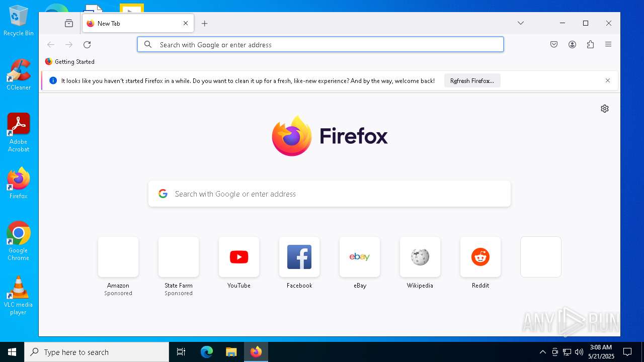This screenshot has height=362, width=644.
Task: Open the taskbar clock and date
Action: 601,352
